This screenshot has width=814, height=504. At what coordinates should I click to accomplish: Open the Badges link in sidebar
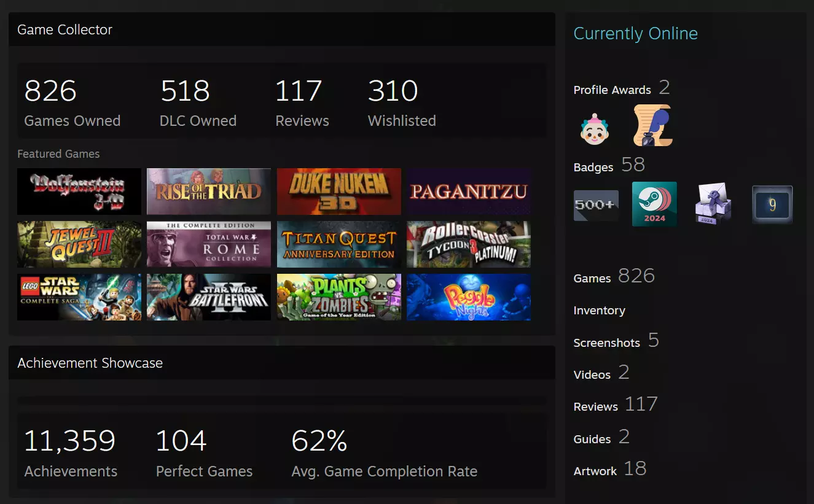tap(609, 166)
